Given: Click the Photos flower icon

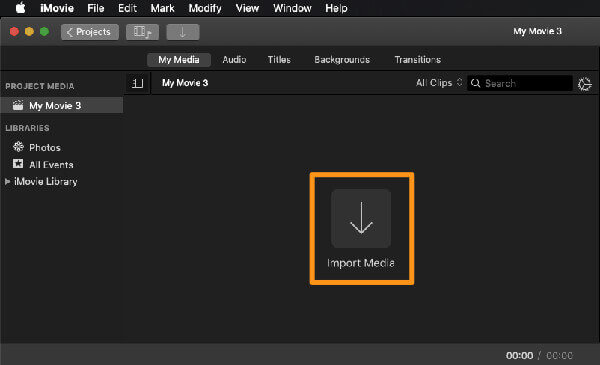Looking at the screenshot, I should [x=18, y=147].
